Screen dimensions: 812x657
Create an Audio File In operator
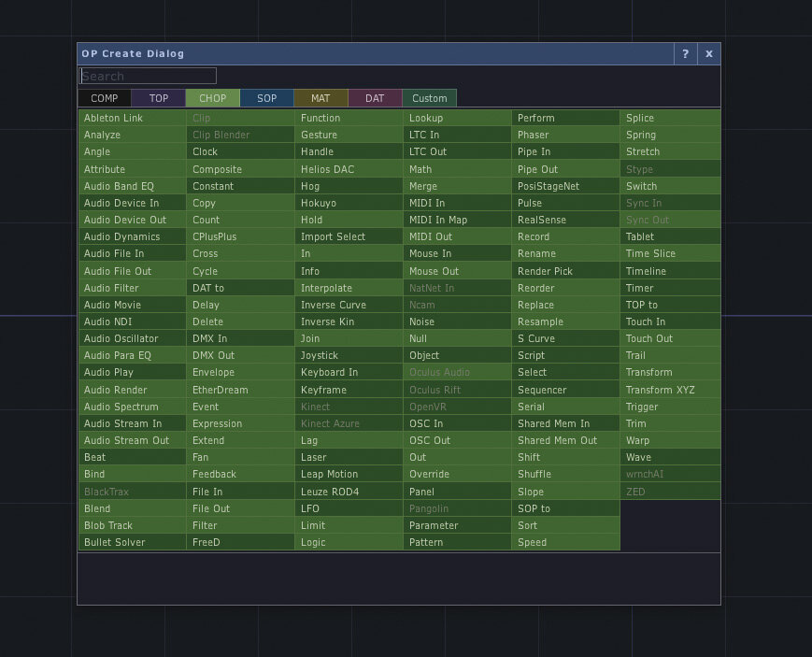(132, 253)
